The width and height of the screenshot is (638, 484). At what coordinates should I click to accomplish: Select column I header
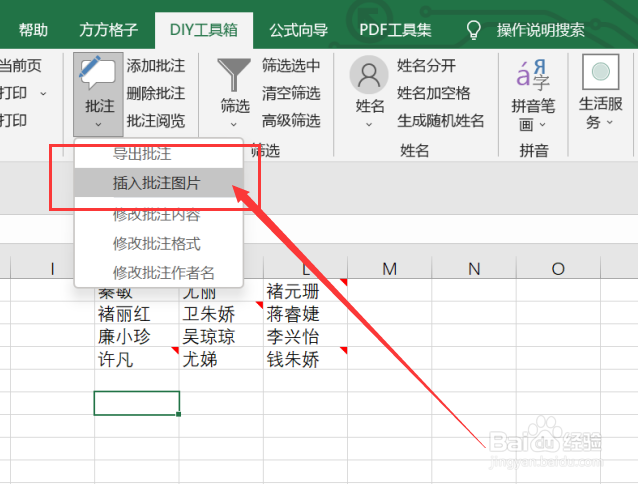click(52, 268)
